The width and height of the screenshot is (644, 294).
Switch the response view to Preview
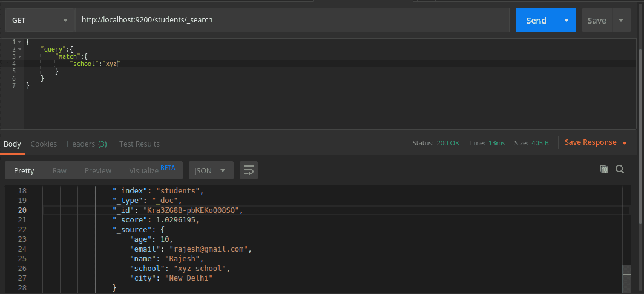click(97, 170)
